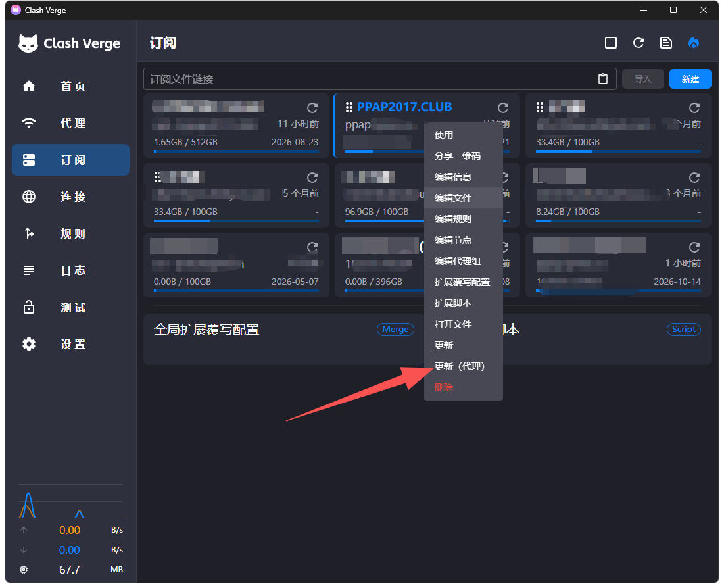724x588 pixels.
Task: Click the clipboard paste icon in URL field
Action: click(602, 79)
